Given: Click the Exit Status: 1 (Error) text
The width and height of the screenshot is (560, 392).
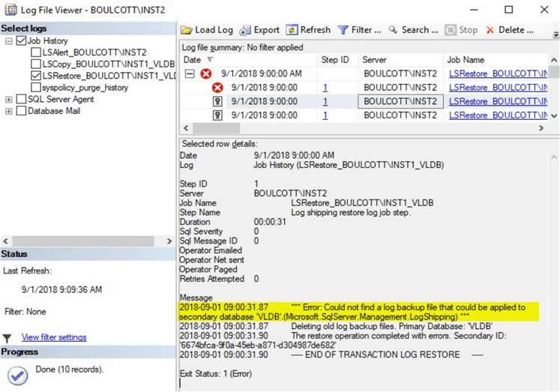Looking at the screenshot, I should (216, 374).
